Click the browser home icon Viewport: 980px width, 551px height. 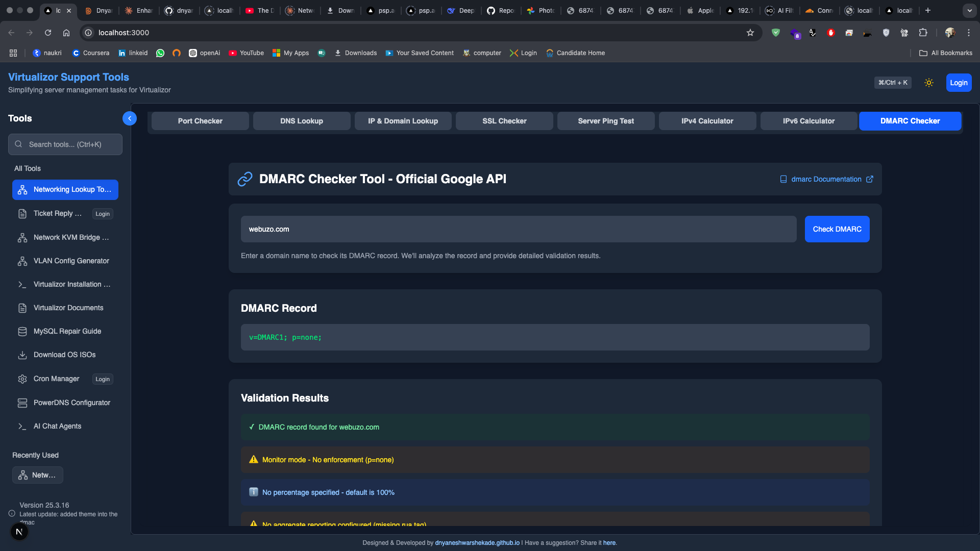pos(66,33)
